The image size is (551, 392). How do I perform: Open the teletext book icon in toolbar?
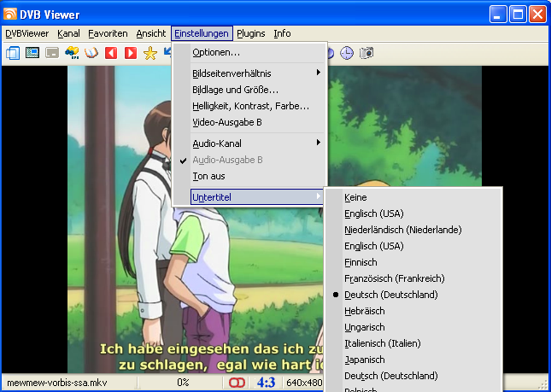91,53
